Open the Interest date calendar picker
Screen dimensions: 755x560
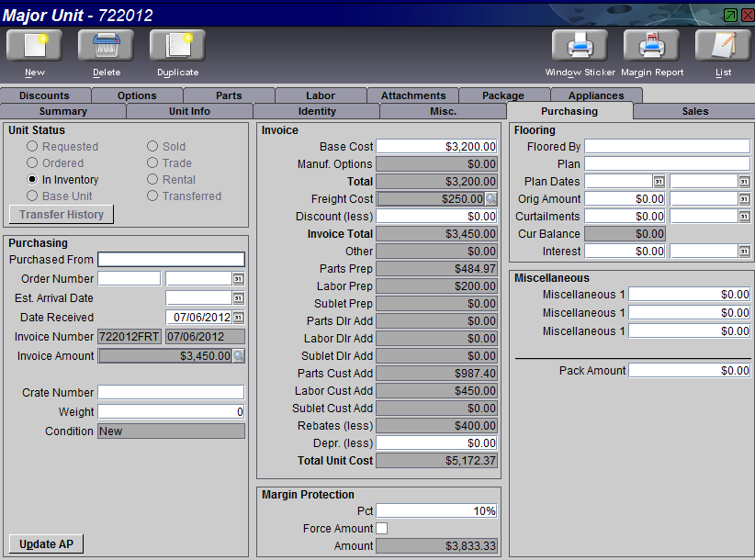(x=744, y=252)
